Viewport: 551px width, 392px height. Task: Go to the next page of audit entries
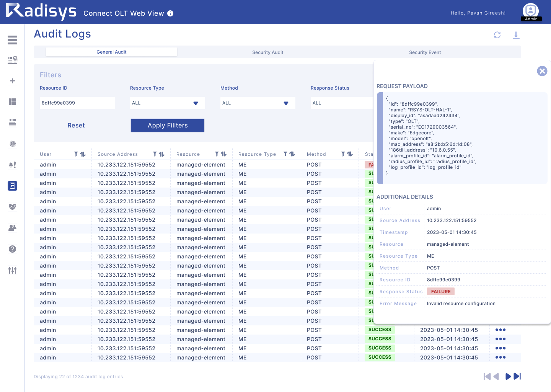click(508, 376)
